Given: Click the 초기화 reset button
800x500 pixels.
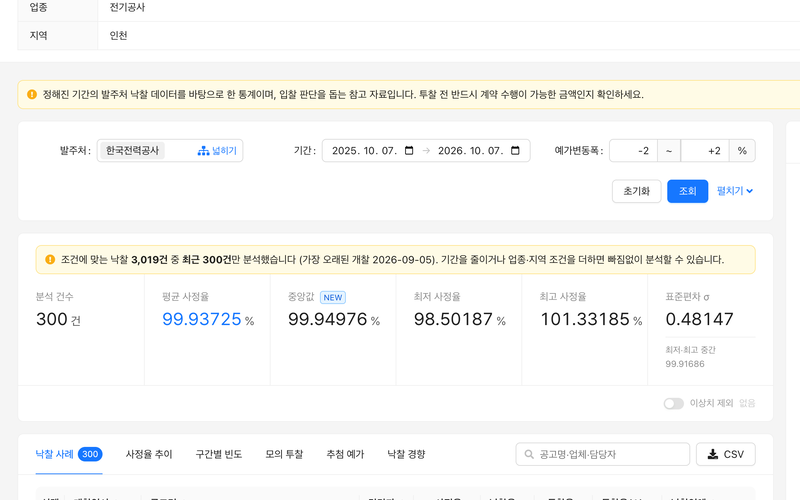Looking at the screenshot, I should click(x=637, y=191).
